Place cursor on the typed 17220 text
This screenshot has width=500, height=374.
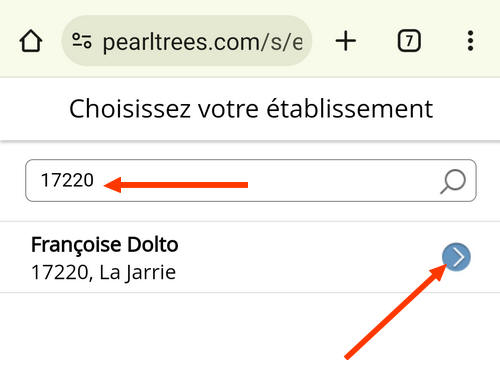(67, 180)
